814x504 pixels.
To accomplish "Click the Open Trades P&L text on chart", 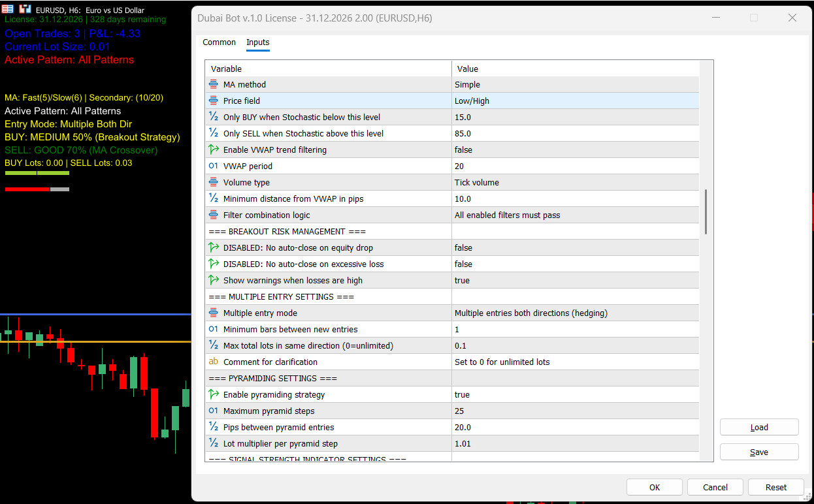I will pos(73,33).
